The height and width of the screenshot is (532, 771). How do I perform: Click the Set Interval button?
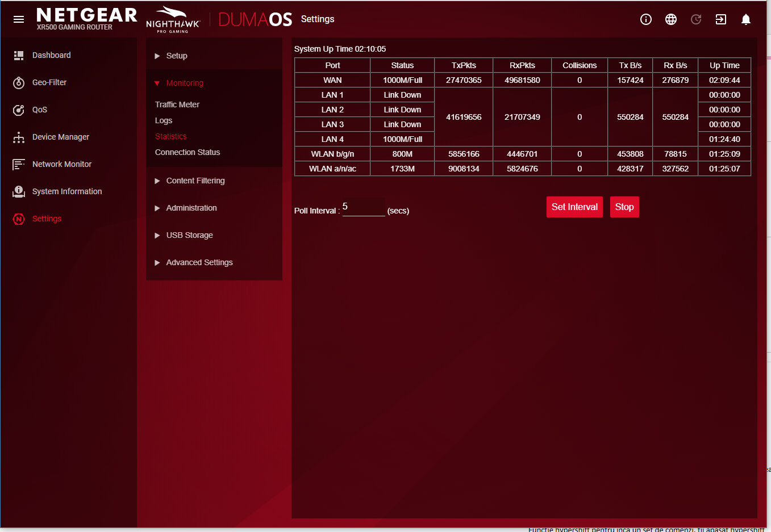click(574, 207)
